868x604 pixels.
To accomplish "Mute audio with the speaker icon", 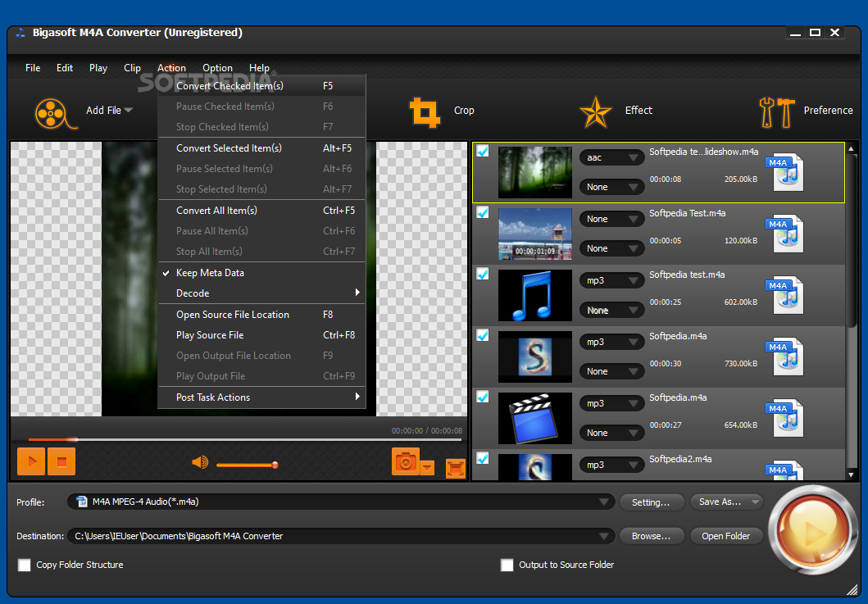I will click(200, 462).
